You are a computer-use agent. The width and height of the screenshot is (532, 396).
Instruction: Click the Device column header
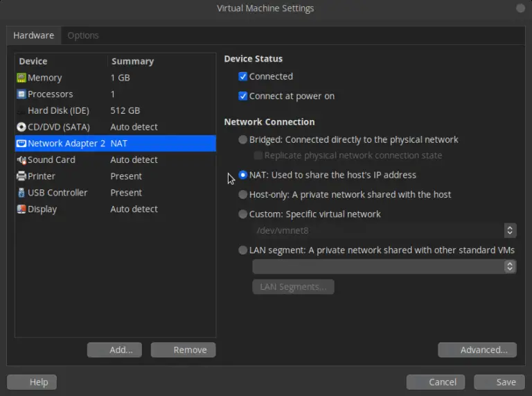point(33,62)
